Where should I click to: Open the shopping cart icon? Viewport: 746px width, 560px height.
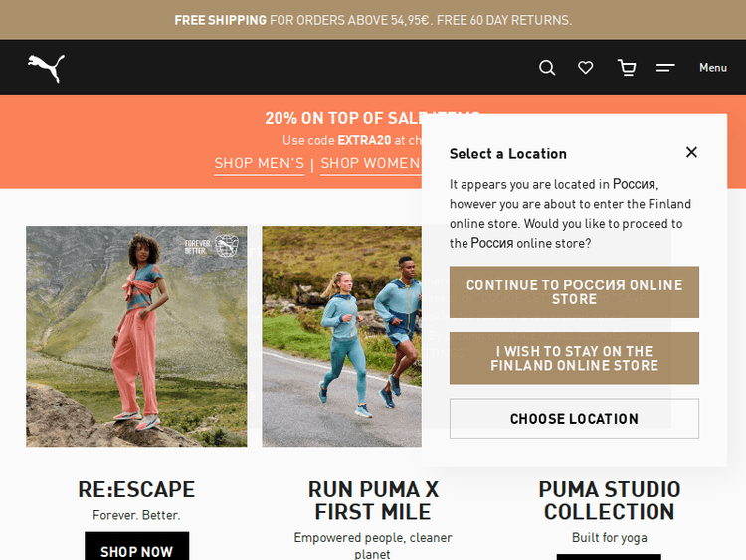(x=627, y=68)
